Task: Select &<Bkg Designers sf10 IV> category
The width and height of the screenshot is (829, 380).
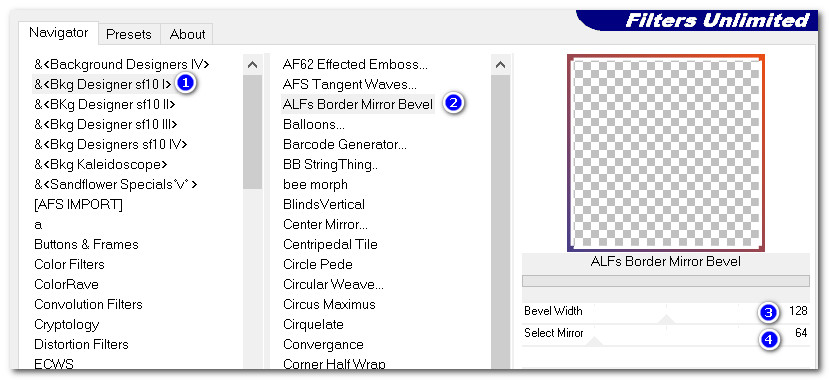Action: pyautogui.click(x=110, y=144)
